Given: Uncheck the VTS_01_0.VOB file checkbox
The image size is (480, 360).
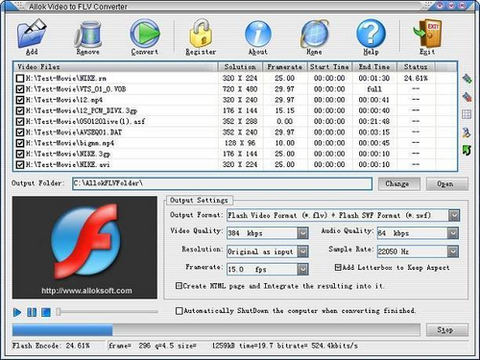Looking at the screenshot, I should 20,89.
